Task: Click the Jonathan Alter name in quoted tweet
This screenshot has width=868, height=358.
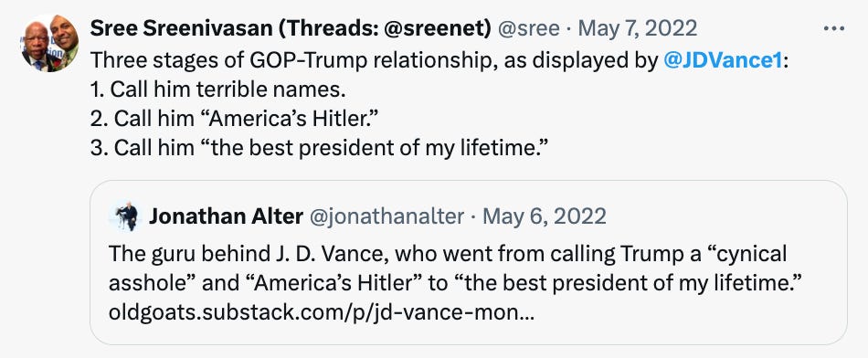Action: click(x=226, y=217)
